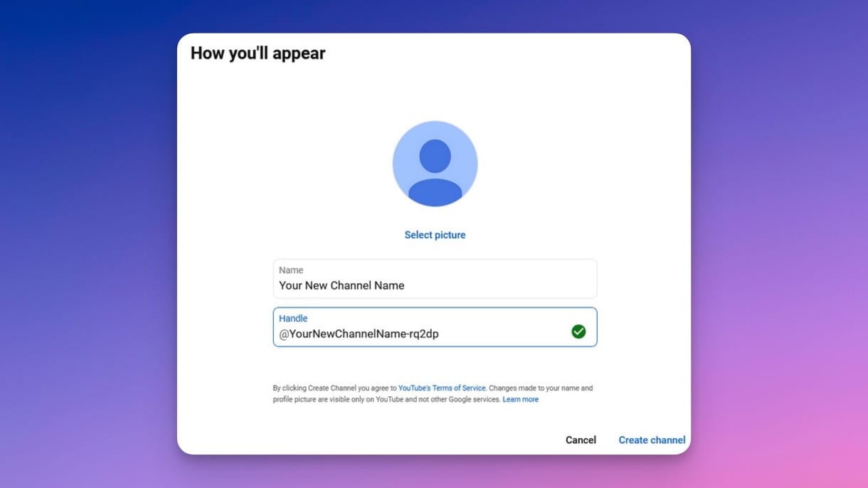Screen dimensions: 868x488
Task: Click the Create channel button
Action: (x=652, y=440)
